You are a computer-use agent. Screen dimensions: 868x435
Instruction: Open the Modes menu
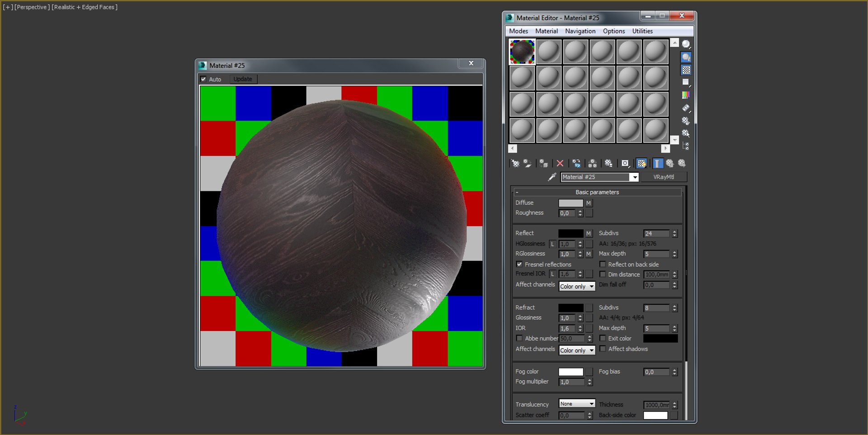519,31
